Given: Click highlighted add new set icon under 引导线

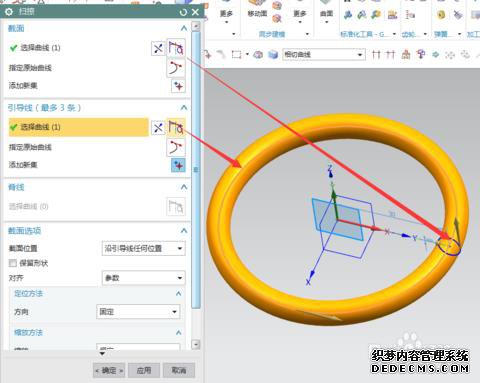Looking at the screenshot, I should pos(178,165).
